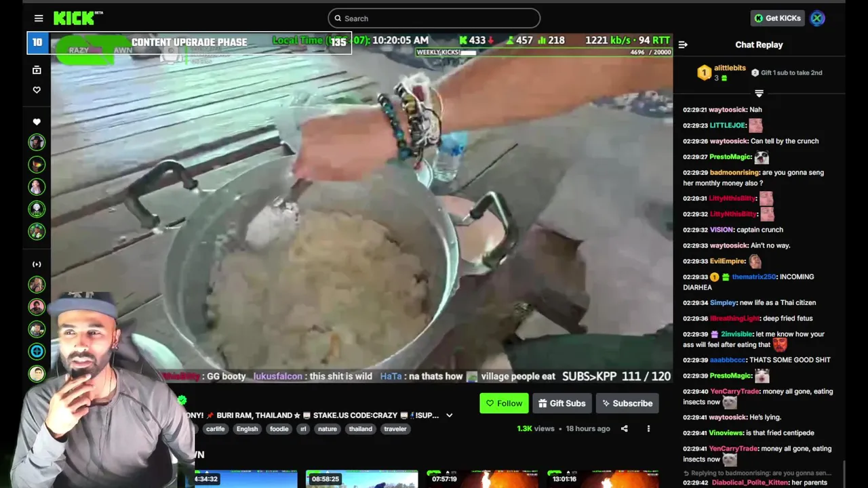Open the hamburger sidebar menu

(x=39, y=18)
